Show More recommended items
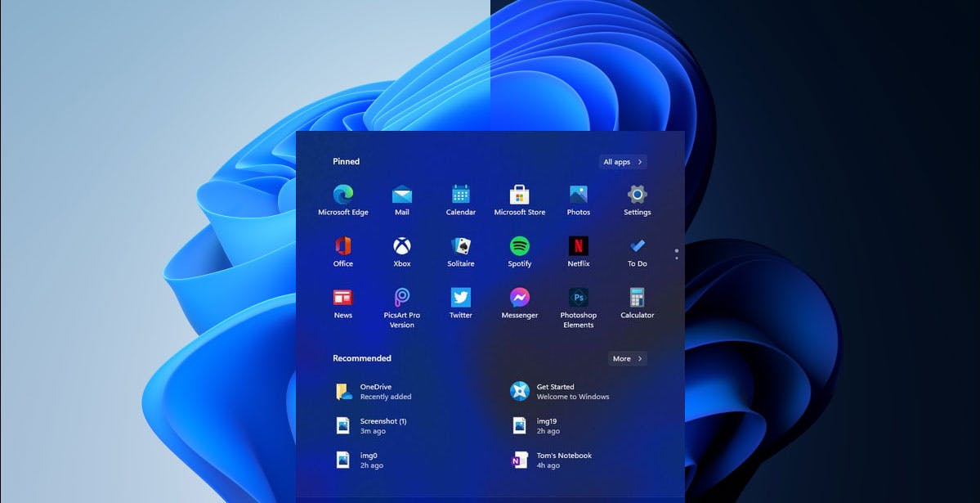 click(x=627, y=358)
